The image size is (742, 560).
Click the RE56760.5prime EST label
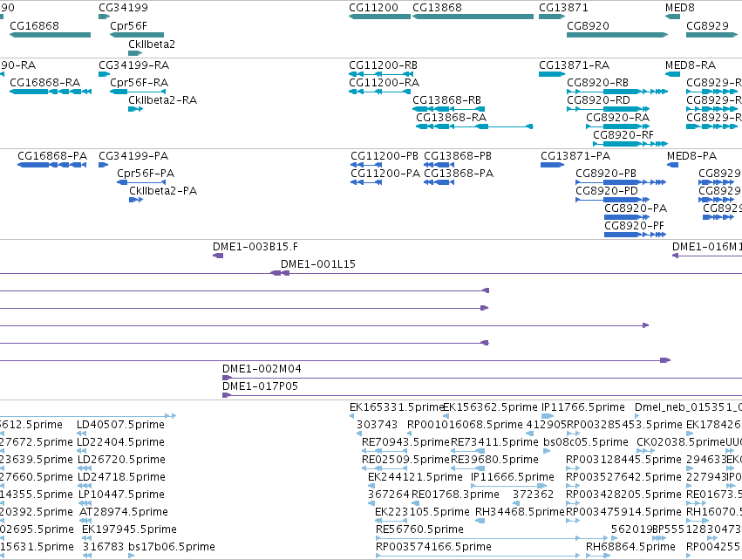[x=419, y=529]
